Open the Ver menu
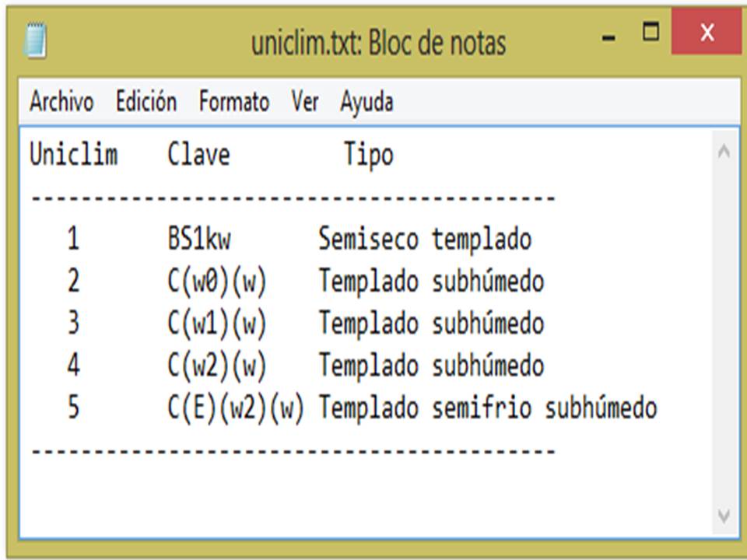The image size is (747, 560). point(304,102)
